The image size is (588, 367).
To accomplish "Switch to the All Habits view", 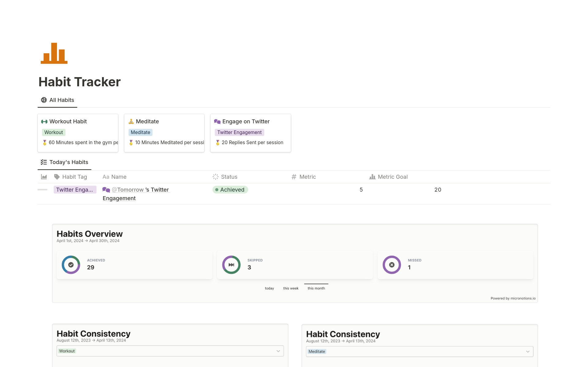I will click(x=61, y=100).
